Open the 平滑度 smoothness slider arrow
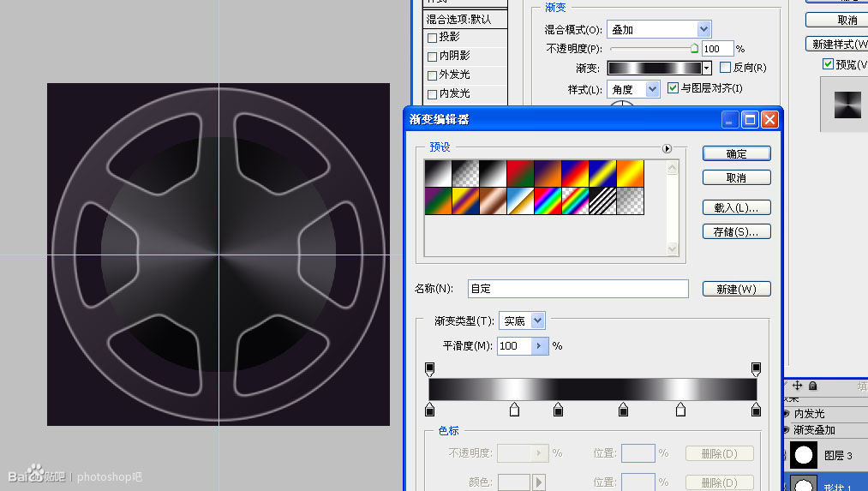Screen dimensions: 868x491 539,345
